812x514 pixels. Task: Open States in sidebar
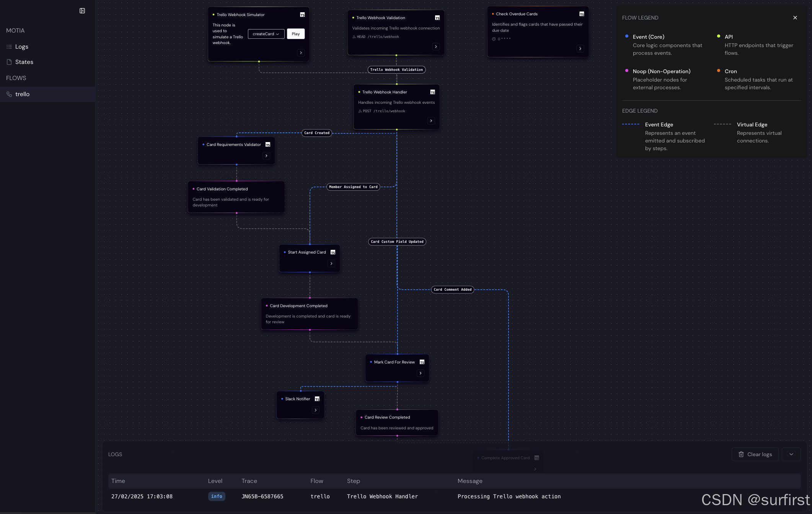point(24,62)
